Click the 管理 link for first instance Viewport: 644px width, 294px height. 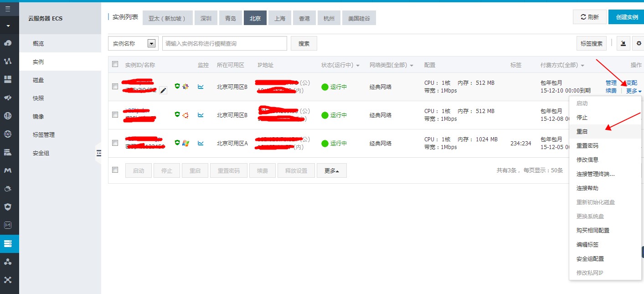611,83
